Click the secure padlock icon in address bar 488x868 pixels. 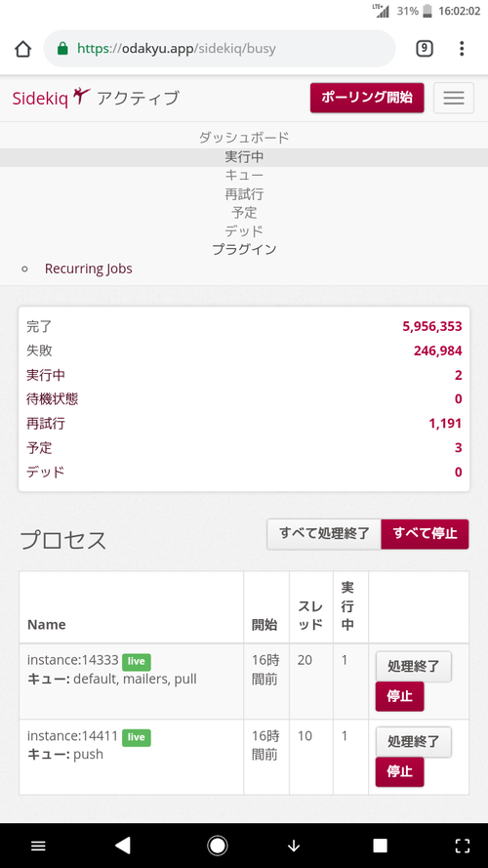point(62,48)
